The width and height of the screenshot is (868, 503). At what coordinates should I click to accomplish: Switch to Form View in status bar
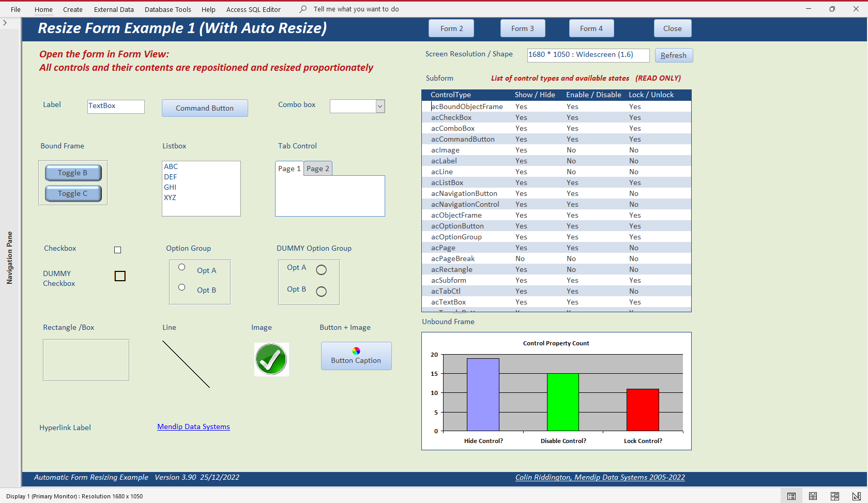(x=791, y=496)
